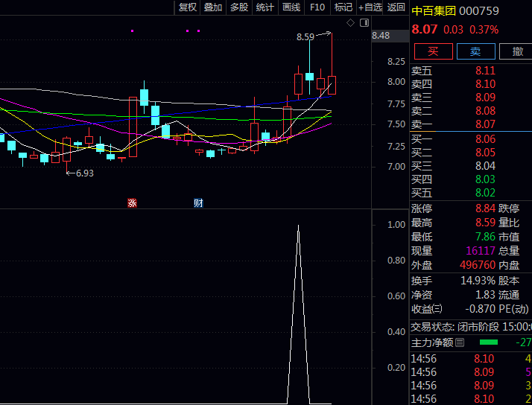This screenshot has height=405, width=532.
Task: Add stock with +自选 button
Action: 370,7
